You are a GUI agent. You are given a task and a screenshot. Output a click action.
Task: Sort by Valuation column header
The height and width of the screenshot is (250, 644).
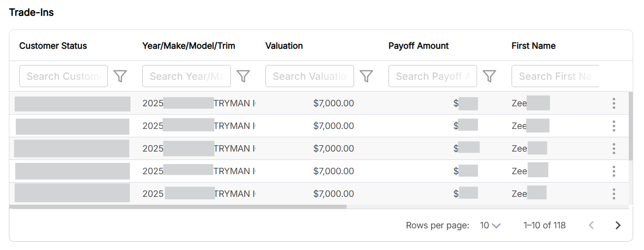pos(284,46)
